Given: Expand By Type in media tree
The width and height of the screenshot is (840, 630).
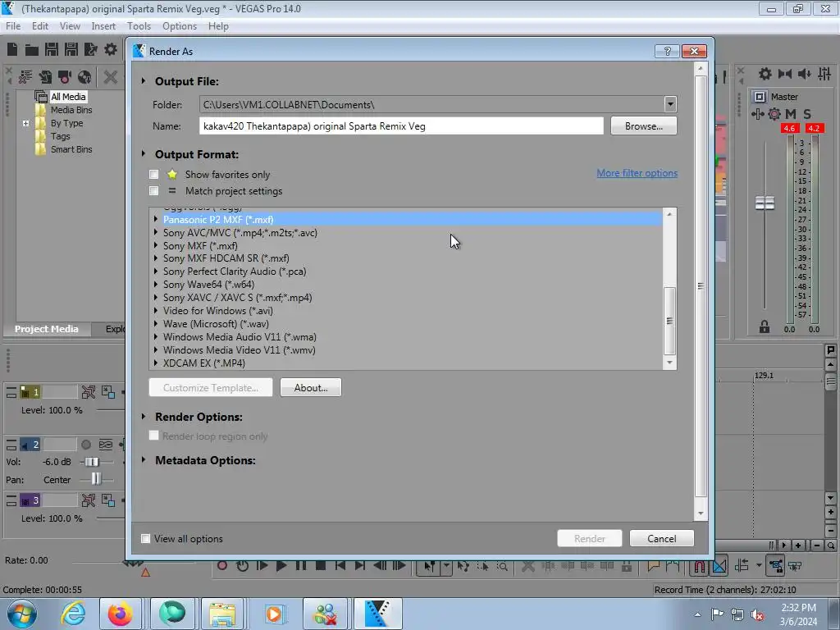Looking at the screenshot, I should point(25,123).
